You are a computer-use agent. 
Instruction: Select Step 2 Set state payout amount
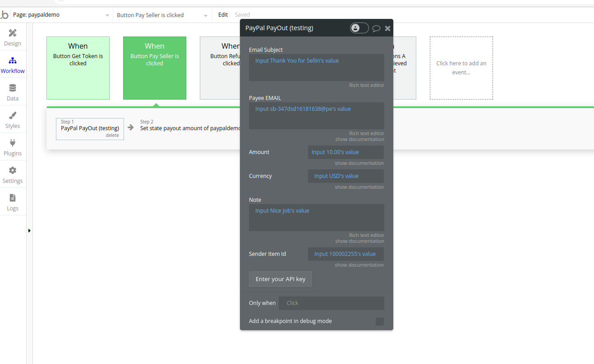pyautogui.click(x=190, y=125)
